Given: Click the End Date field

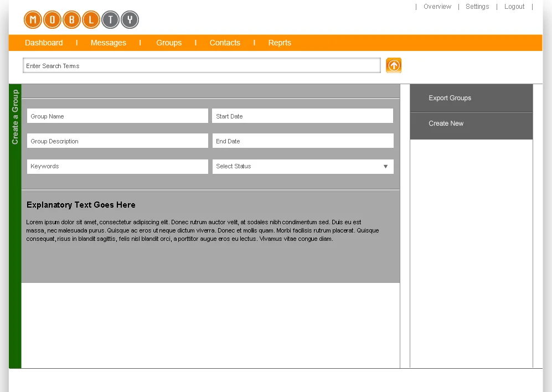Looking at the screenshot, I should click(x=303, y=141).
